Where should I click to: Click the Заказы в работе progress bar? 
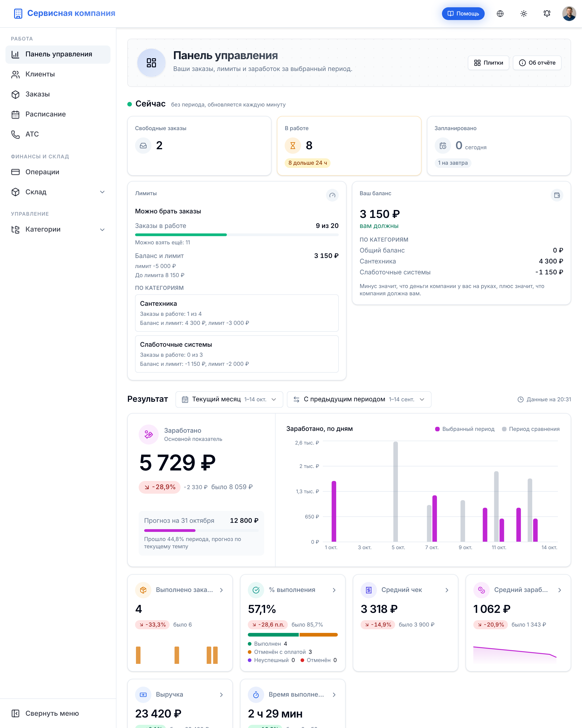coord(237,235)
